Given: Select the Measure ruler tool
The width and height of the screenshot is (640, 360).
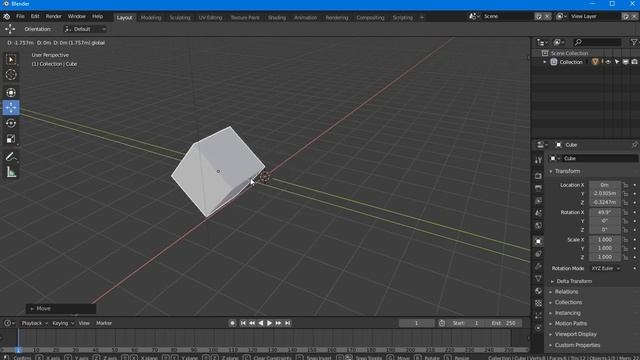Looking at the screenshot, I should tap(11, 172).
